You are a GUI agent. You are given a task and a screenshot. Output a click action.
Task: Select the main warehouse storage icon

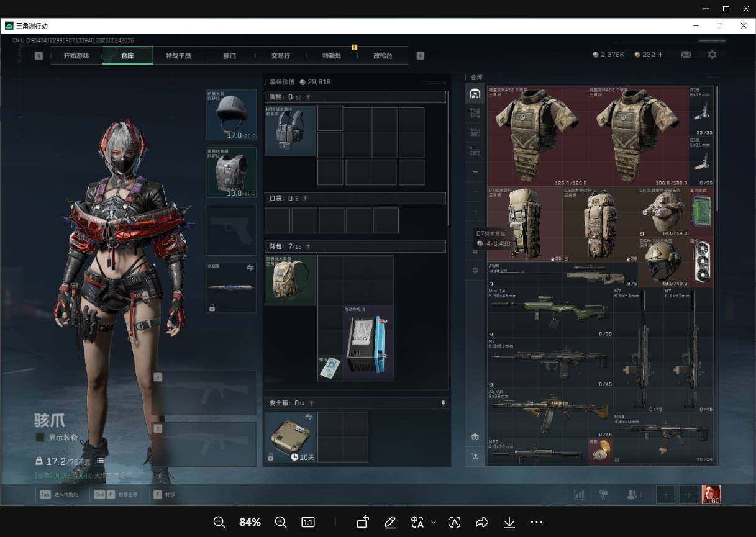tap(475, 94)
